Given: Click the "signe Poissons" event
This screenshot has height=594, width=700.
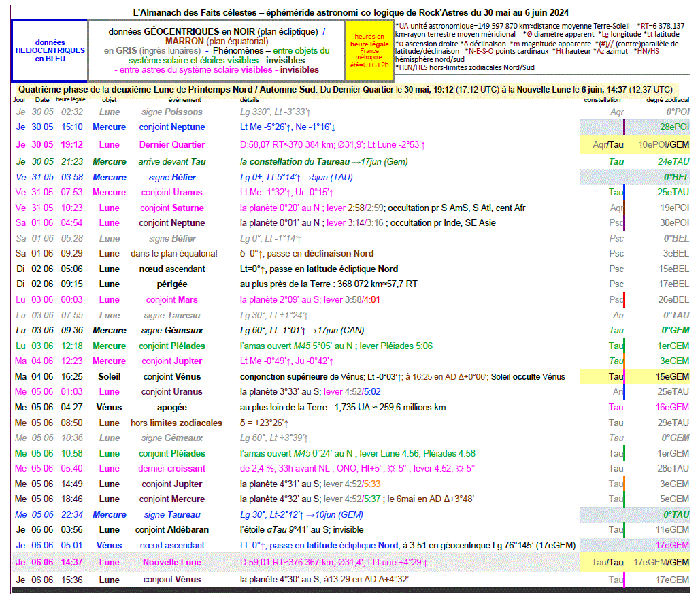Looking at the screenshot, I should click(x=172, y=112).
